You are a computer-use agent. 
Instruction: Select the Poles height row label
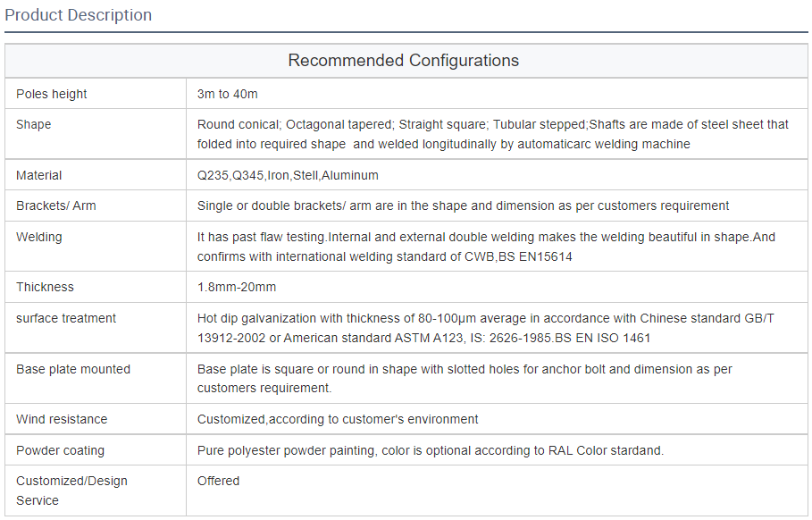pyautogui.click(x=52, y=94)
